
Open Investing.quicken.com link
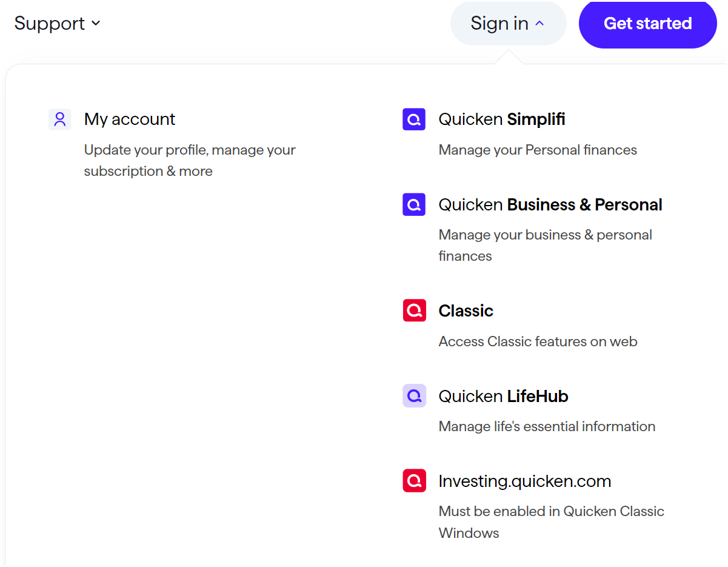point(524,481)
